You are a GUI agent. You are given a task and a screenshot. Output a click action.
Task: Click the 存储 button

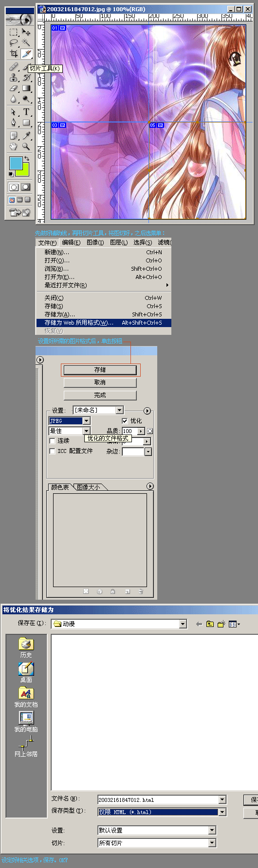(x=100, y=370)
